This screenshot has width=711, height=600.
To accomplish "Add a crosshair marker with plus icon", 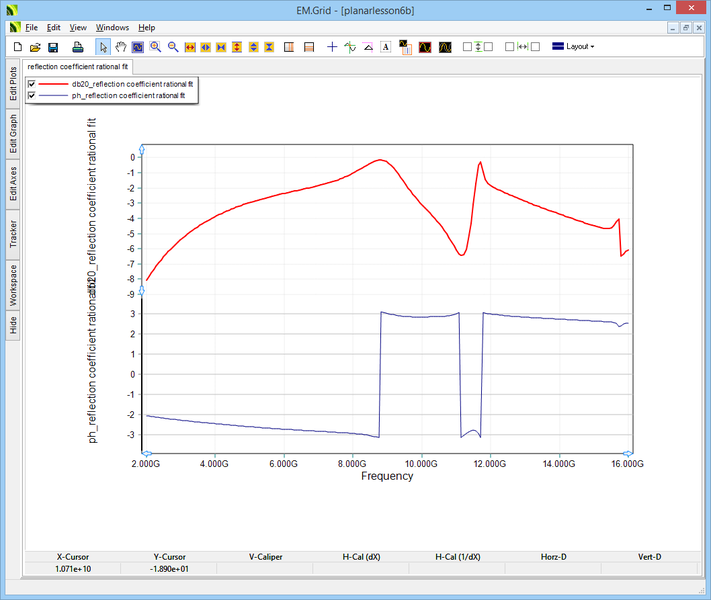I will click(333, 47).
